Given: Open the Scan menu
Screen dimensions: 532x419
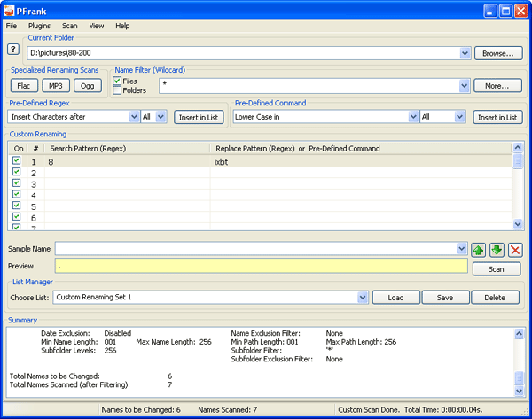Looking at the screenshot, I should (x=69, y=27).
